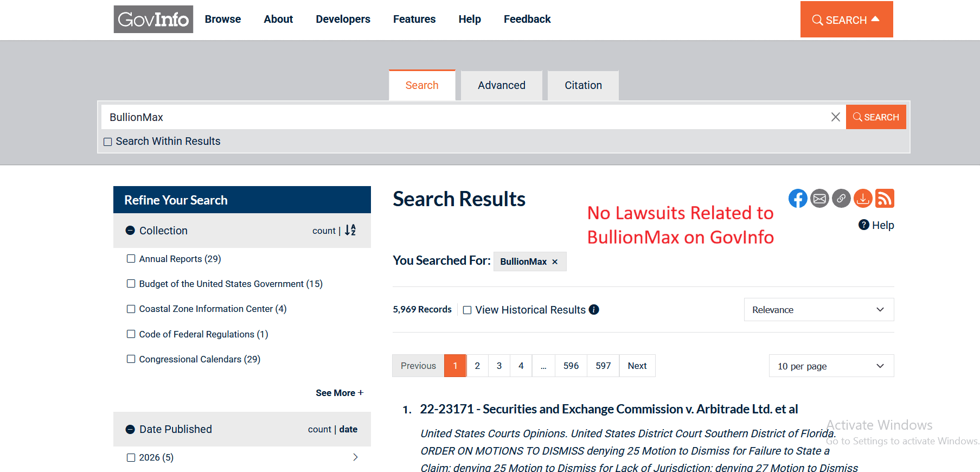This screenshot has width=980, height=472.
Task: Clear the BullionMax search text
Action: click(835, 117)
